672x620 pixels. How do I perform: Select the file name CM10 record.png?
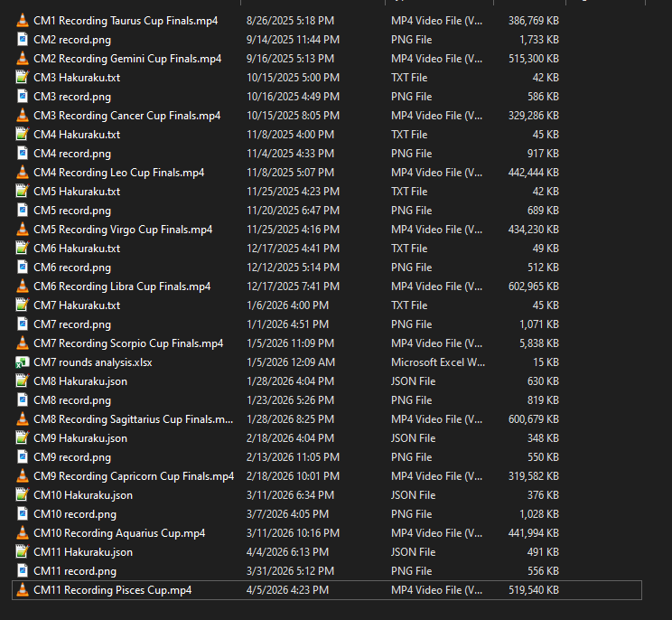coord(75,514)
